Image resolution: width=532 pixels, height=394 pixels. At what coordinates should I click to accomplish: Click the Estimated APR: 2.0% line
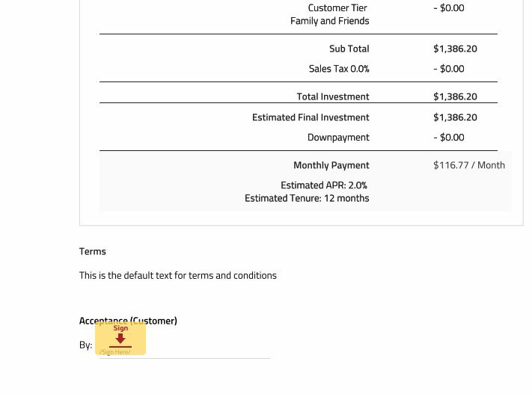point(324,185)
